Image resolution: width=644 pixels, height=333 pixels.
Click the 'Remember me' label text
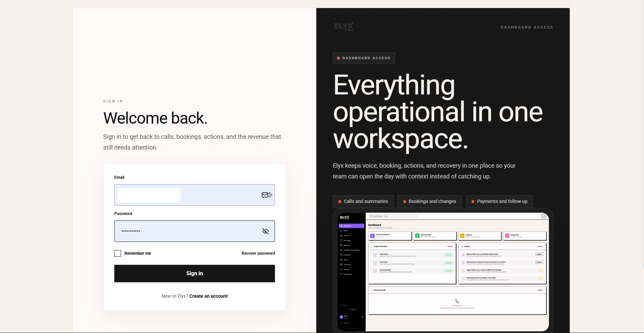click(x=137, y=253)
